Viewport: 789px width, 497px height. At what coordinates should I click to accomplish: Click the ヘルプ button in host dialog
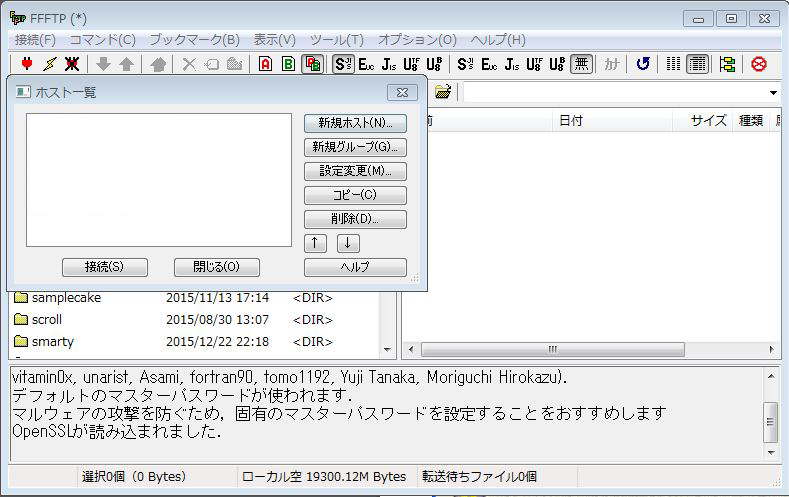pyautogui.click(x=355, y=267)
